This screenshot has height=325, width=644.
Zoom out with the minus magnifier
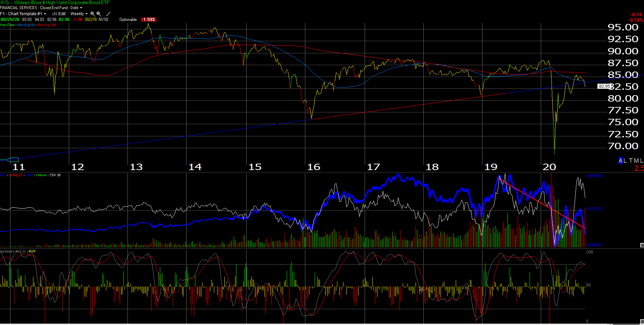[x=99, y=14]
